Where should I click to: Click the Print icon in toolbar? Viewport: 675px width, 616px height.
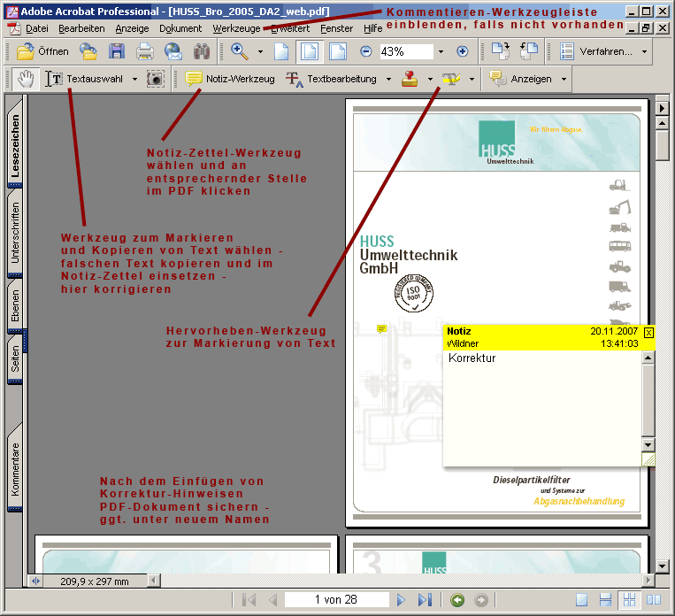click(x=144, y=51)
